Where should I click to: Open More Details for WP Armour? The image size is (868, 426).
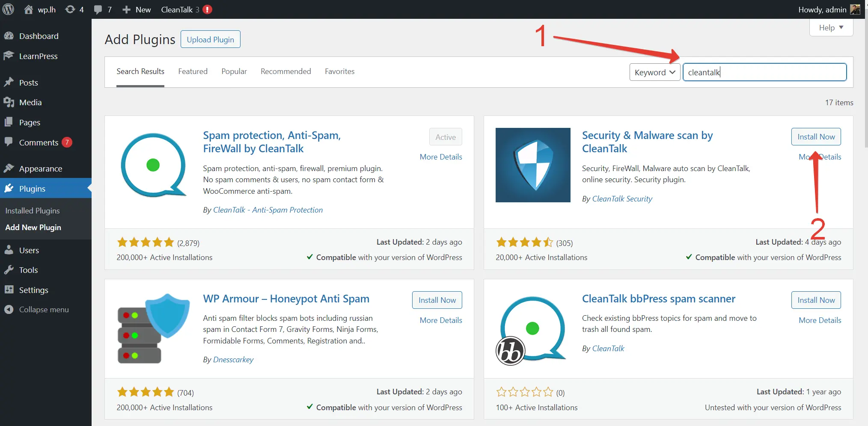440,320
